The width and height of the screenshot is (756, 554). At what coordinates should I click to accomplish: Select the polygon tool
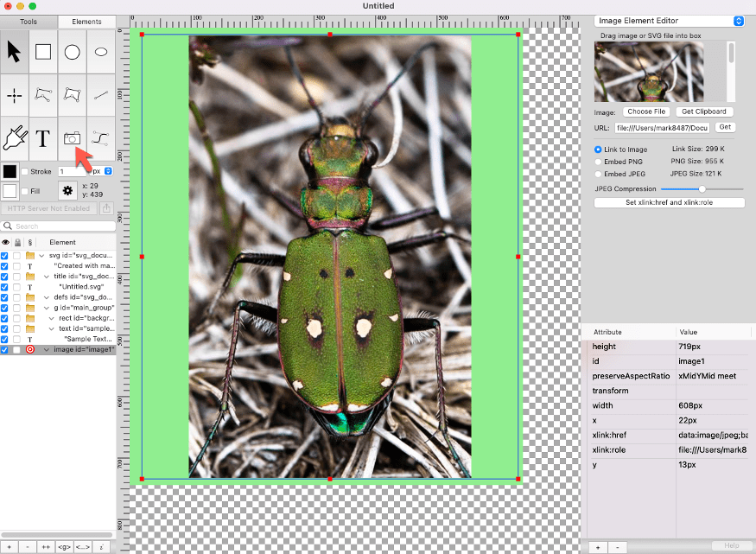[x=73, y=95]
